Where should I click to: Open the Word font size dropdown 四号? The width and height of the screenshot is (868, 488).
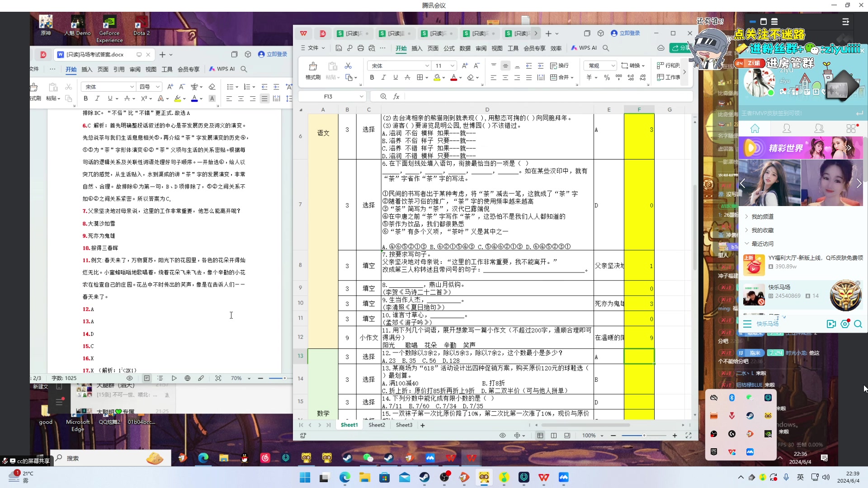(158, 87)
